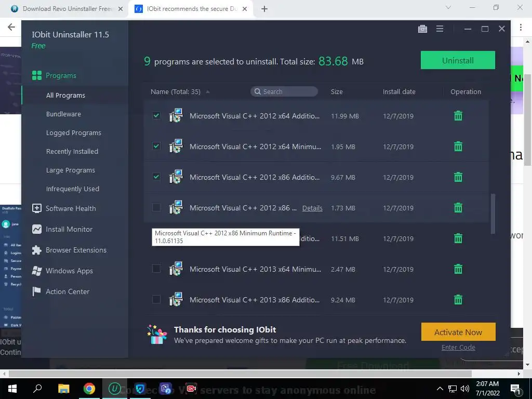The width and height of the screenshot is (532, 399).
Task: Click installer icon of 2012 x64 Additional row
Action: click(176, 115)
